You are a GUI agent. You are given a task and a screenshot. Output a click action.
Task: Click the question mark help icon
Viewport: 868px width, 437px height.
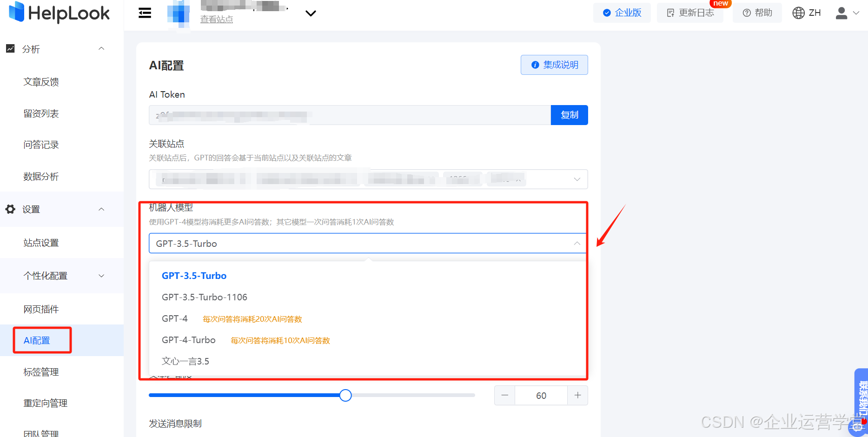tap(747, 13)
